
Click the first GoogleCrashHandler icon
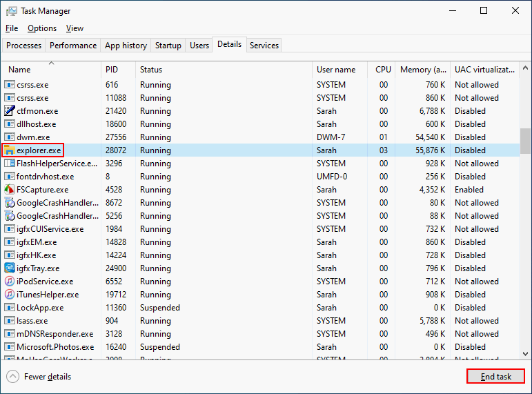click(10, 203)
